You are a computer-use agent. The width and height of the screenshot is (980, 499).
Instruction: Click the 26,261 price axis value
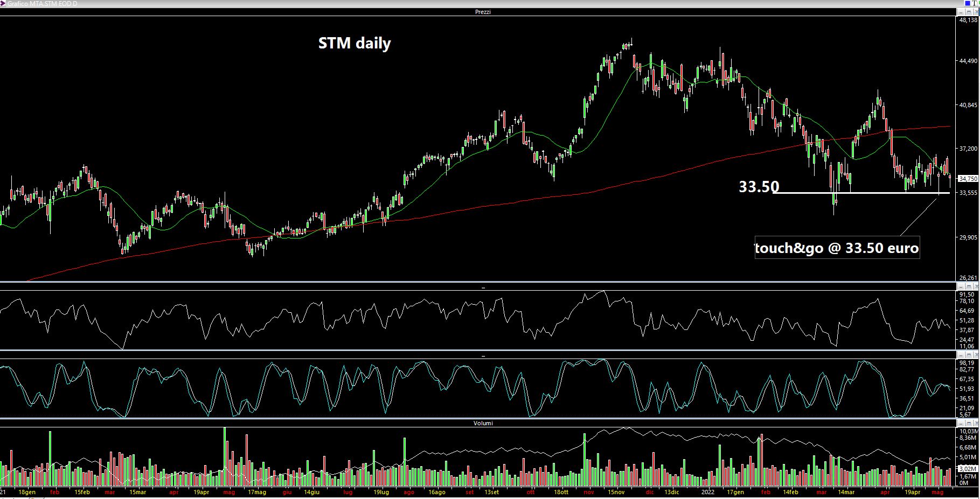tap(968, 278)
